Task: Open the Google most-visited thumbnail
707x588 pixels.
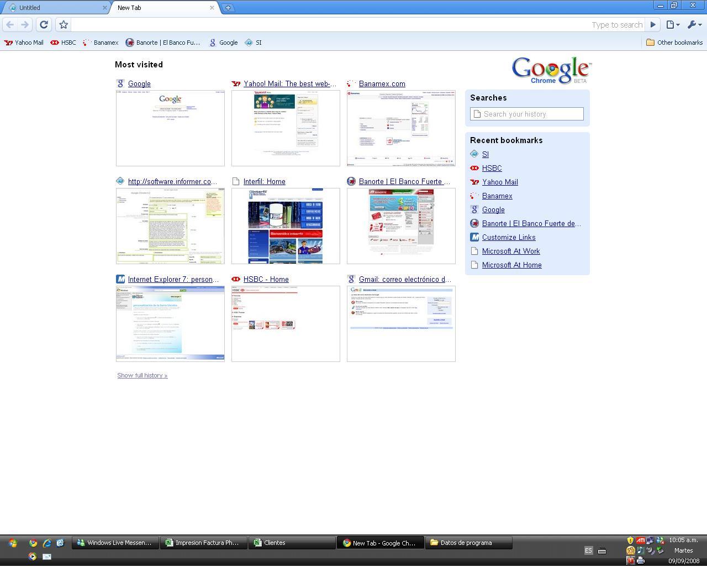Action: click(x=170, y=128)
